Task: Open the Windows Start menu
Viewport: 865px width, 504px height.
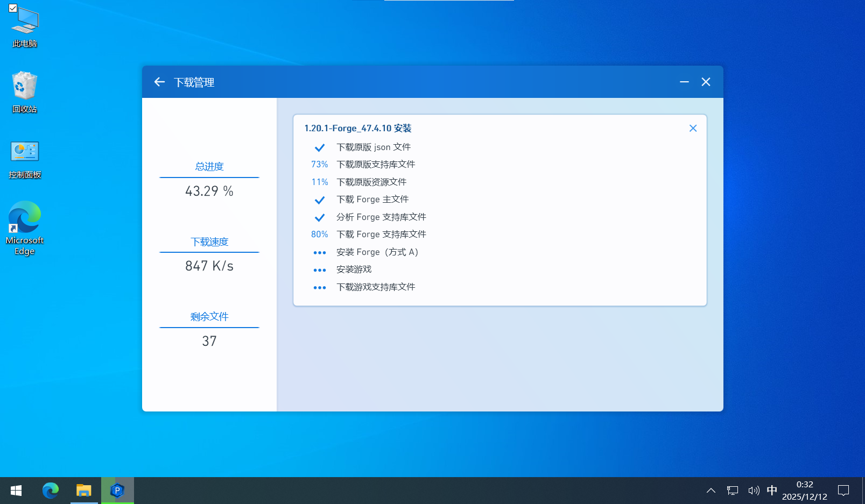Action: (x=16, y=491)
